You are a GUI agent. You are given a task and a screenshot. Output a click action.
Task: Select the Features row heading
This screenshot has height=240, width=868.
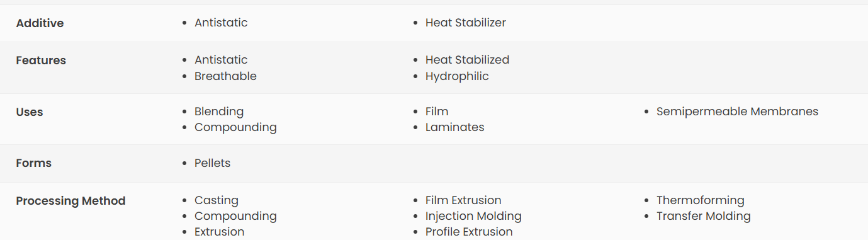tap(41, 60)
